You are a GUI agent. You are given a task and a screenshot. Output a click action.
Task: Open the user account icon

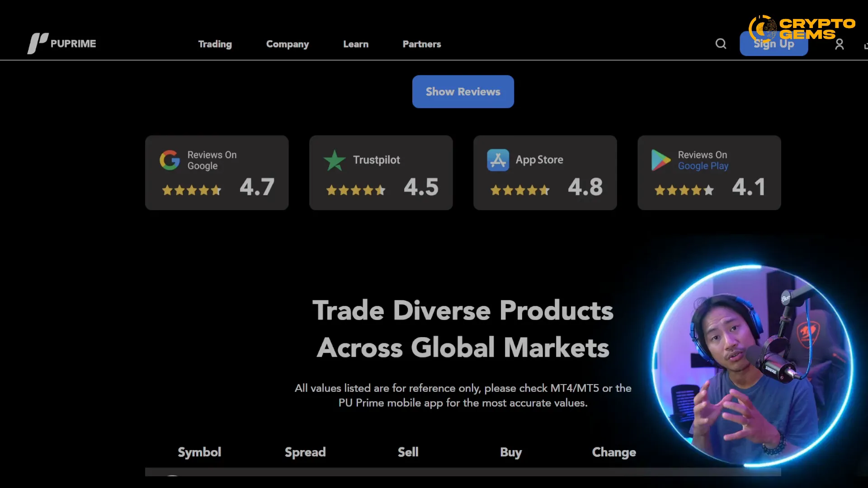[x=840, y=44]
